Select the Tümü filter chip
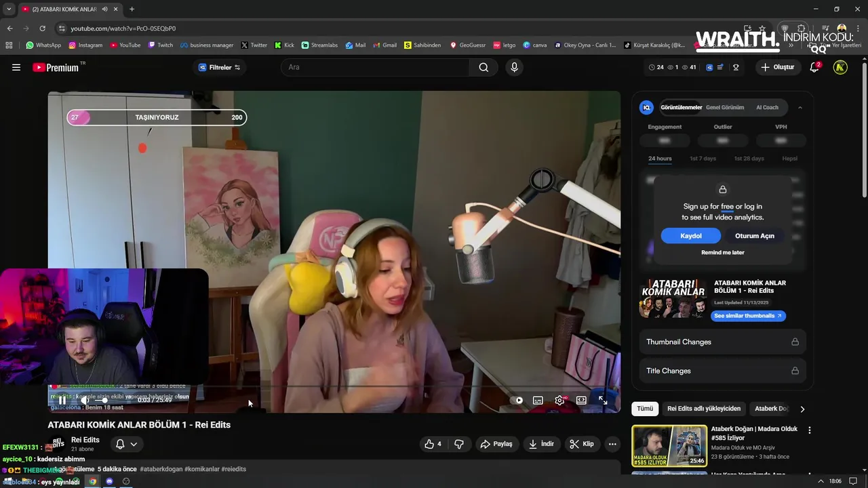Screen dimensions: 868x488 pos(644,409)
